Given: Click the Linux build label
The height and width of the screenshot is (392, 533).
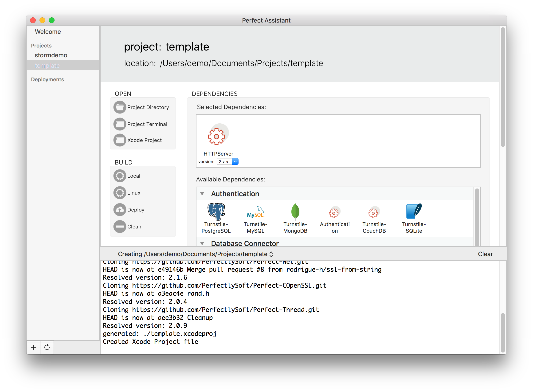Looking at the screenshot, I should [x=134, y=193].
